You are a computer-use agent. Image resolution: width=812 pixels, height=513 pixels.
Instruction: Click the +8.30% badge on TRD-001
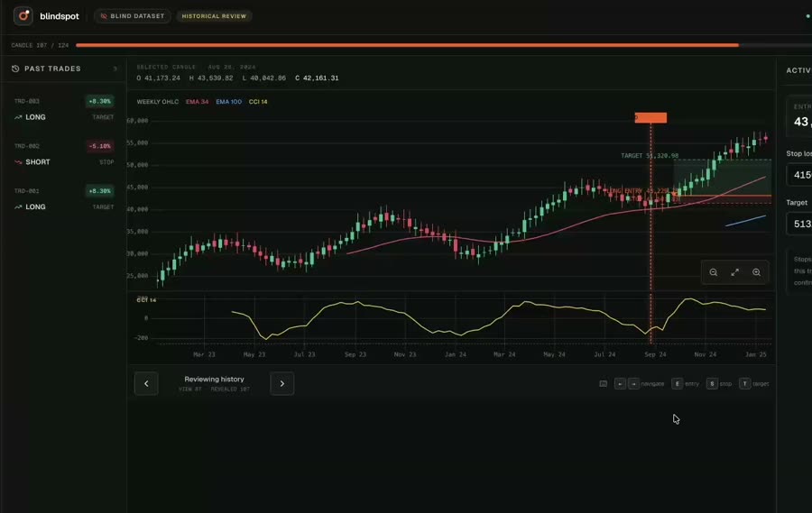pyautogui.click(x=99, y=191)
